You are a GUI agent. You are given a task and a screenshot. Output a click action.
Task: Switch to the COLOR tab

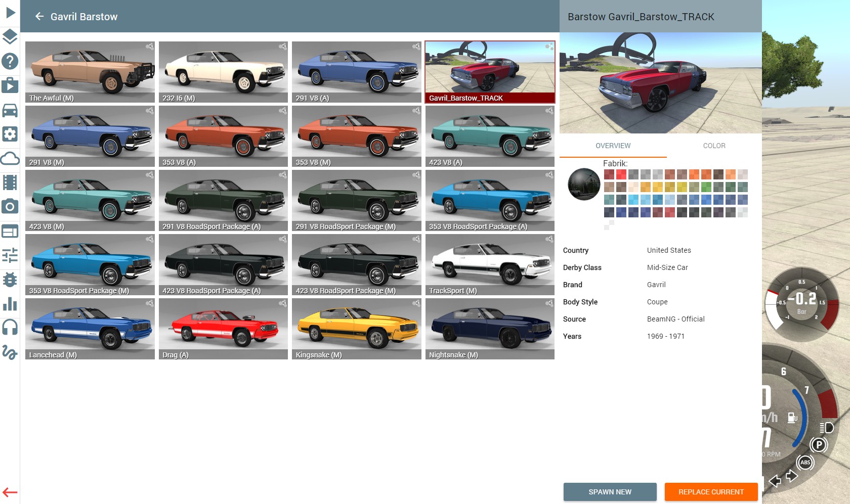[x=714, y=146]
